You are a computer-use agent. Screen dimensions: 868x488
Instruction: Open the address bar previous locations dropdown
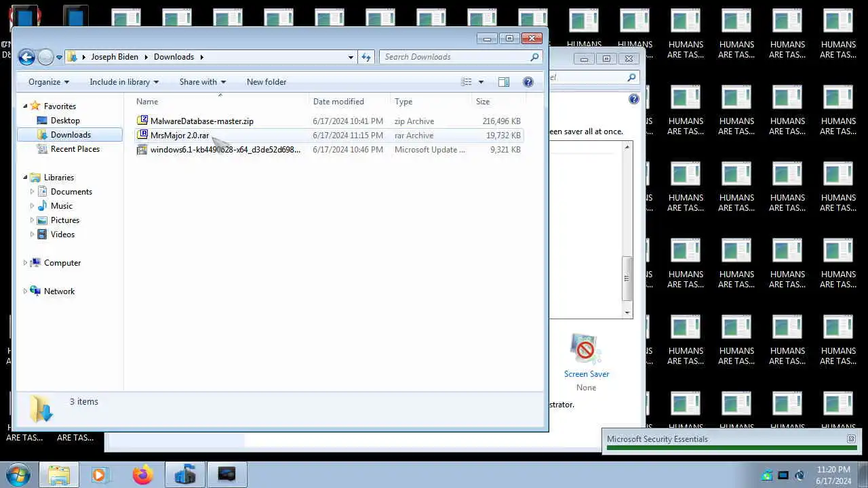tap(351, 57)
